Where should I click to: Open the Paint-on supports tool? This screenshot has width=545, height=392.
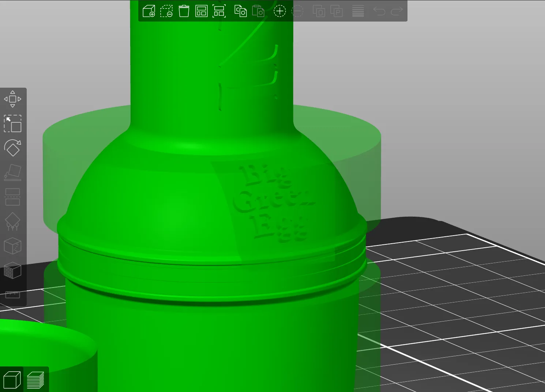pyautogui.click(x=12, y=221)
